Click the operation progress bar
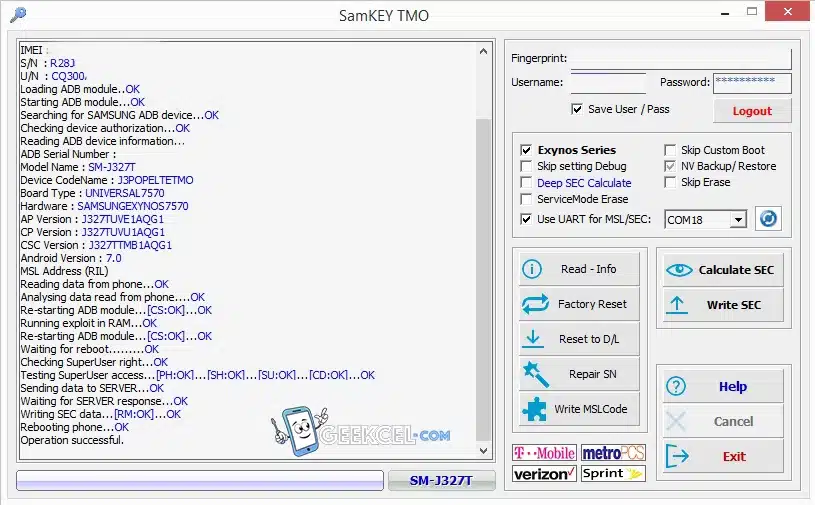The width and height of the screenshot is (815, 505). (x=200, y=481)
